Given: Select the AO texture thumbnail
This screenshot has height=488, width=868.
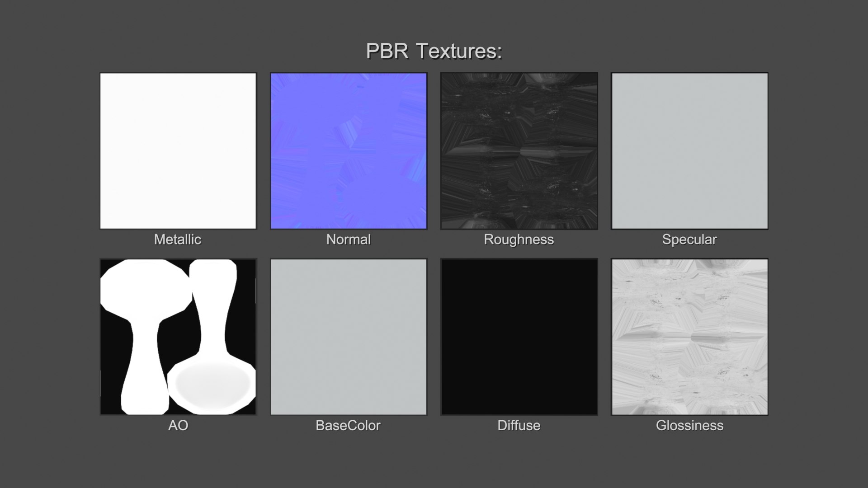Looking at the screenshot, I should point(178,337).
